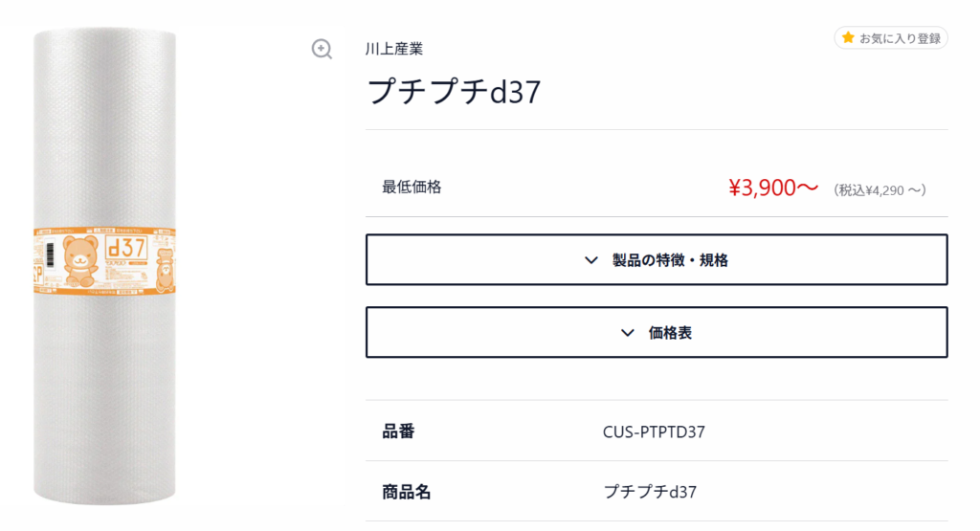Click the 最低価格 label
This screenshot has width=980, height=531.
coord(412,188)
